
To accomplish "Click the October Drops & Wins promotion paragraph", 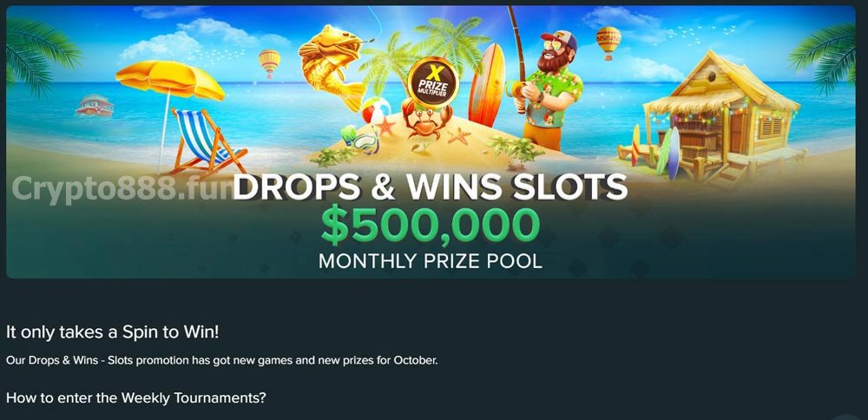I will click(222, 361).
